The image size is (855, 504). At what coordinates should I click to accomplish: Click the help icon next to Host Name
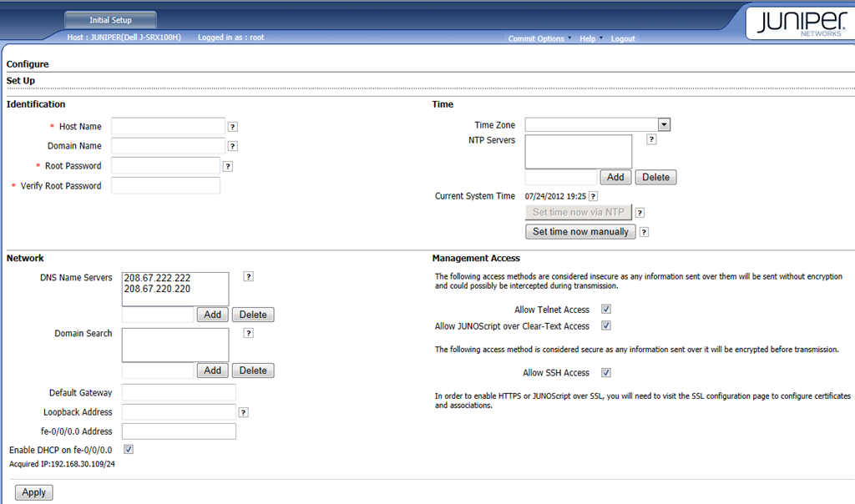233,127
